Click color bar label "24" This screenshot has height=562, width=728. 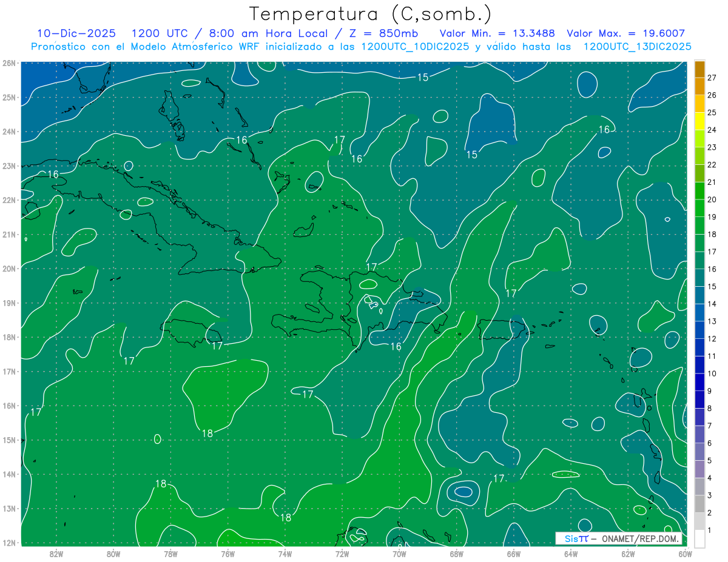(x=712, y=130)
